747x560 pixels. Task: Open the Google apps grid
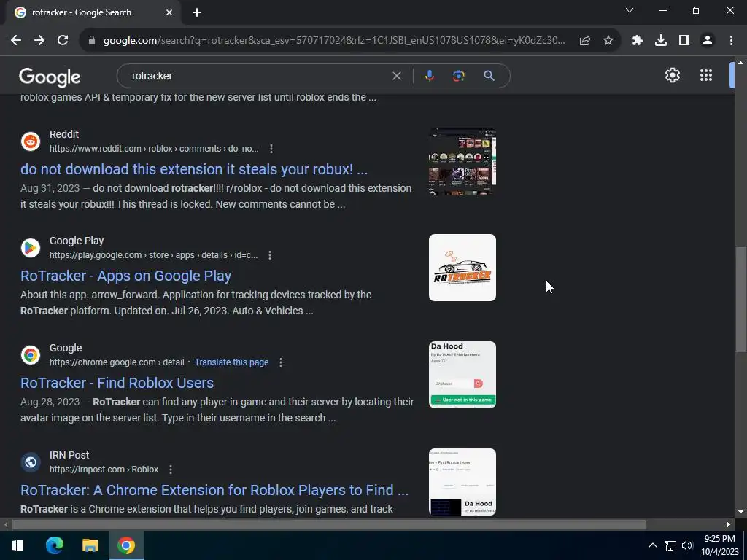click(706, 75)
